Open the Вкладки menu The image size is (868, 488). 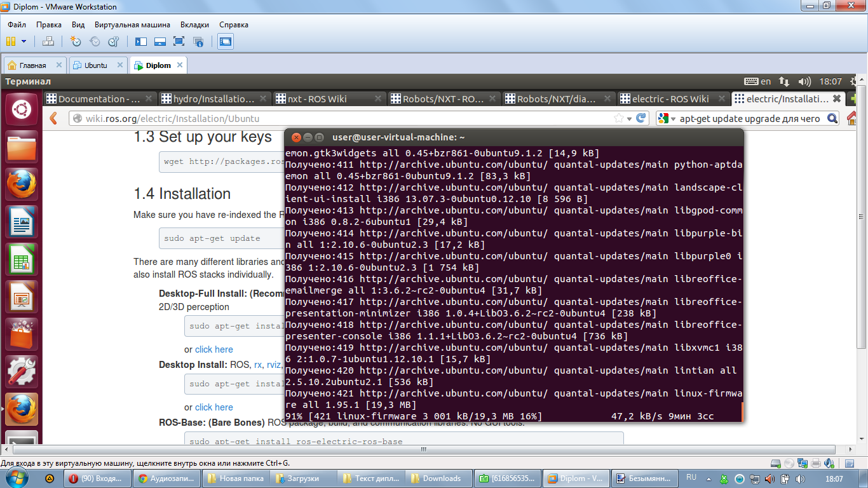click(x=194, y=25)
